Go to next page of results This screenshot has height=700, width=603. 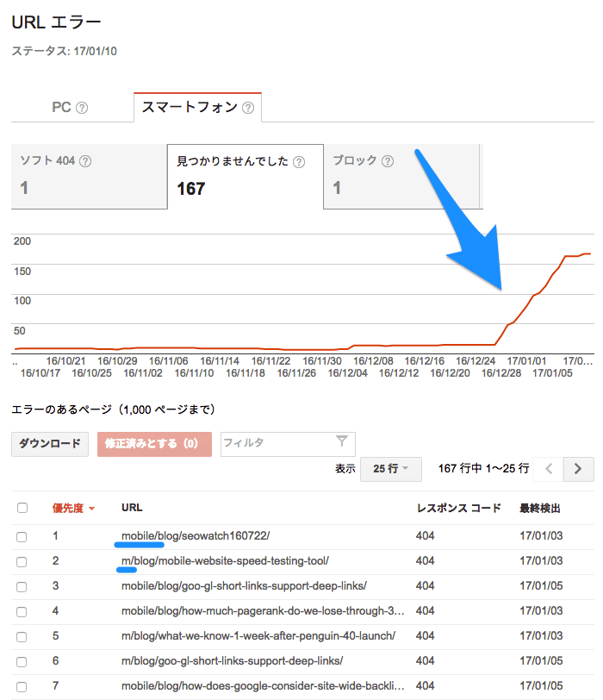(x=578, y=469)
